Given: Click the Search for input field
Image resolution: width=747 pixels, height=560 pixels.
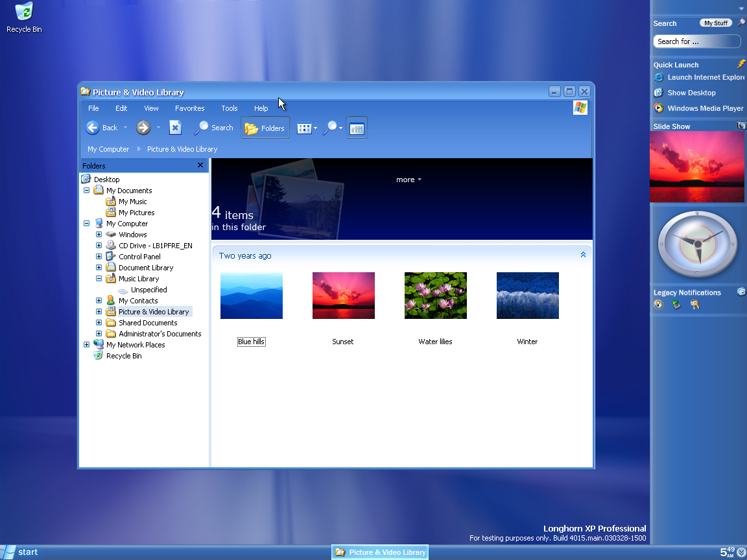Looking at the screenshot, I should coord(696,41).
